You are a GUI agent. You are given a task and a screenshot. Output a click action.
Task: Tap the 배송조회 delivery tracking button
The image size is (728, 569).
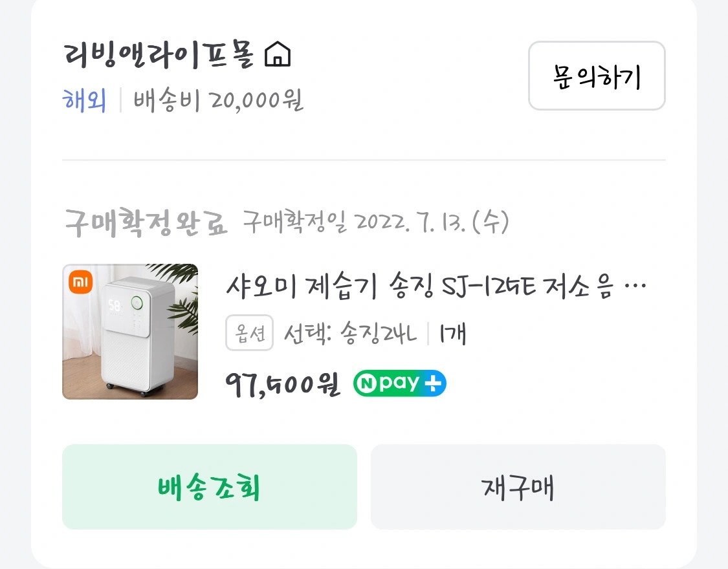209,487
